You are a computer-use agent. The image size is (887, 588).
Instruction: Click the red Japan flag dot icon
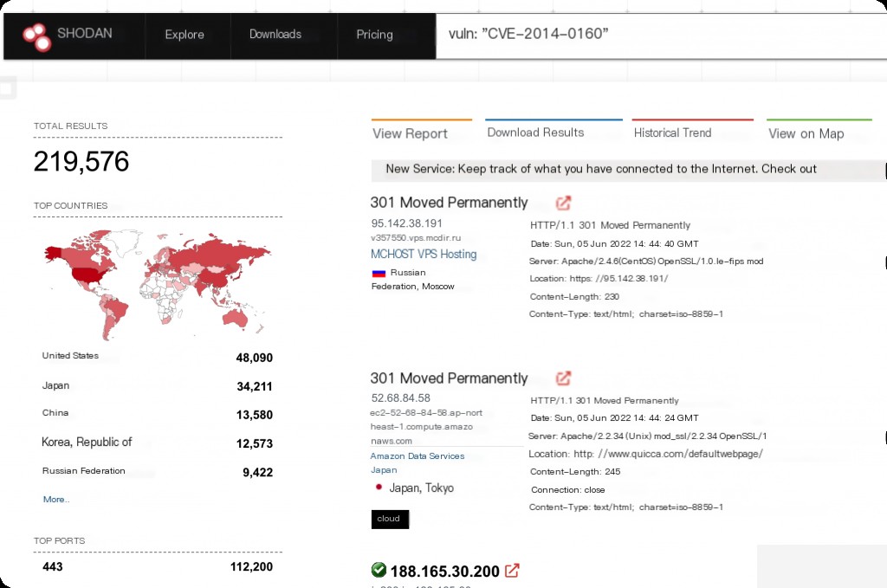(x=379, y=487)
